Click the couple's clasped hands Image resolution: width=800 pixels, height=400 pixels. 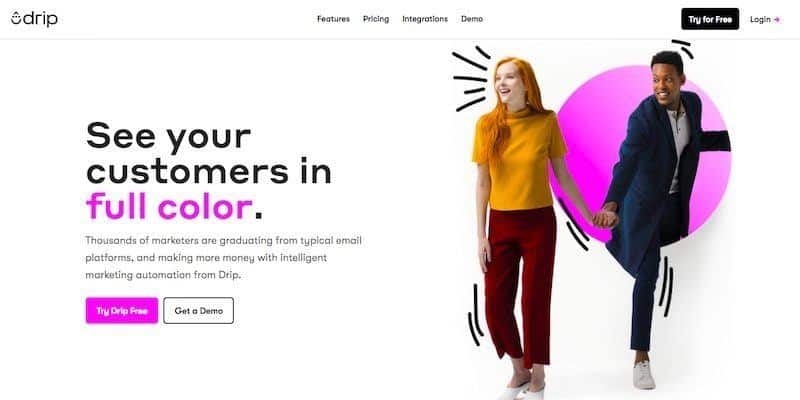[x=606, y=216]
